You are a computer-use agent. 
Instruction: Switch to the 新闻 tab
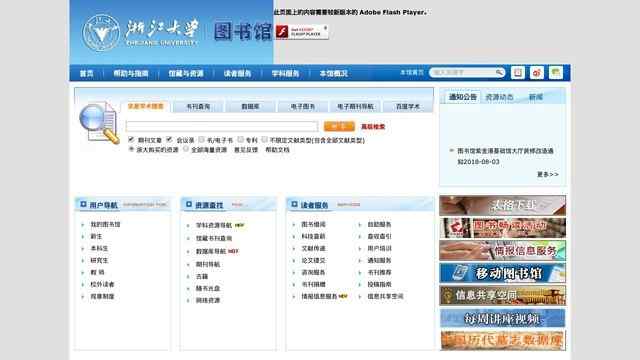pos(536,97)
